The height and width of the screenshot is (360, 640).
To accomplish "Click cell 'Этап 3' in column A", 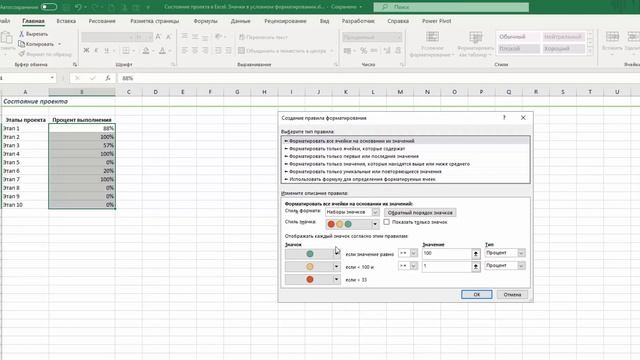I will point(24,145).
